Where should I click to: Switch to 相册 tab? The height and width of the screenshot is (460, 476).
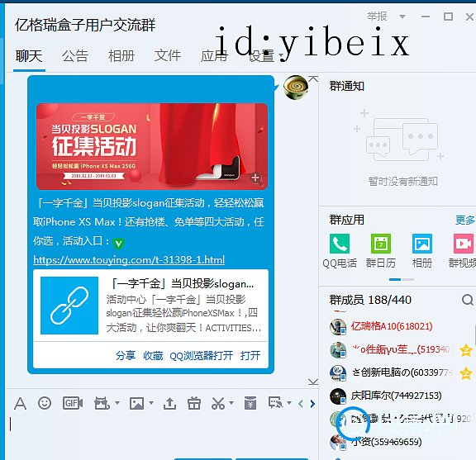pos(121,56)
